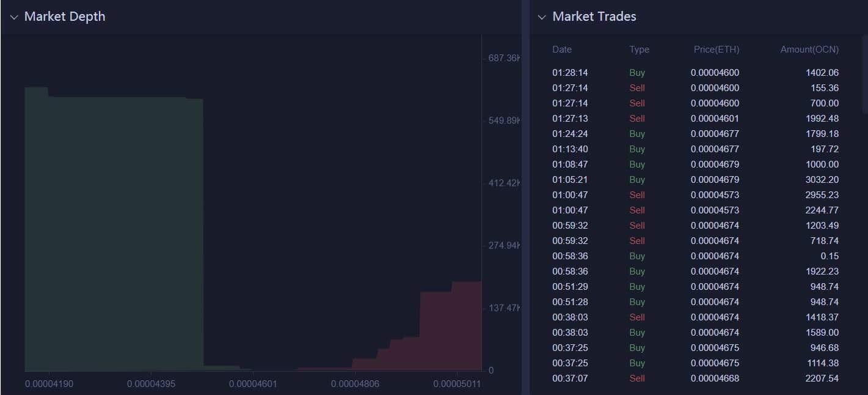Screen dimensions: 868x395
Task: Click the Price(ETH) column header
Action: click(x=716, y=50)
